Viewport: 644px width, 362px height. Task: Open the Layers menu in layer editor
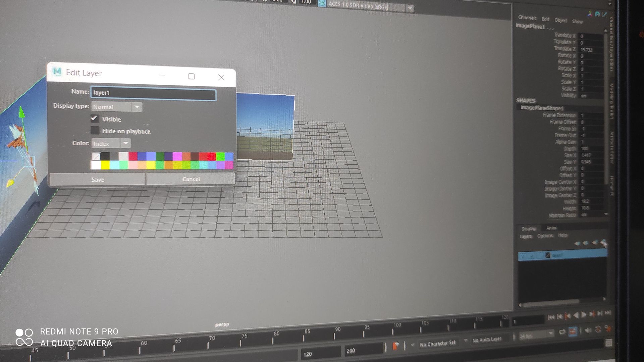526,236
